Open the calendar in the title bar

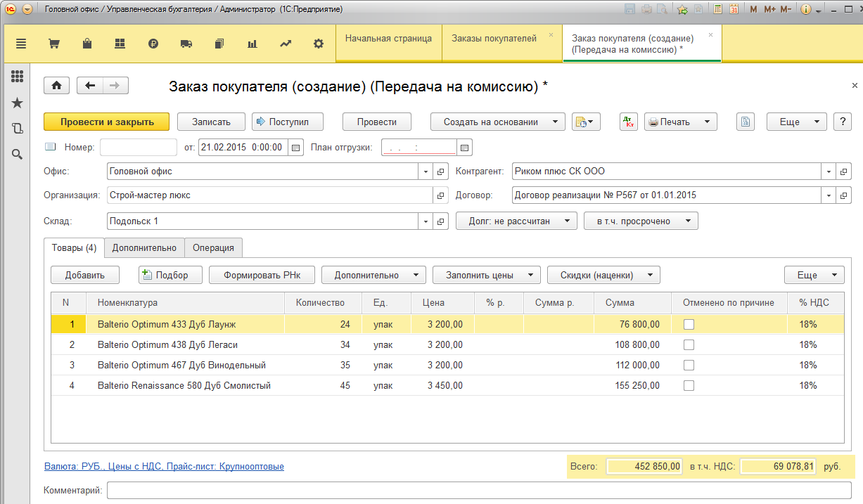[x=734, y=10]
